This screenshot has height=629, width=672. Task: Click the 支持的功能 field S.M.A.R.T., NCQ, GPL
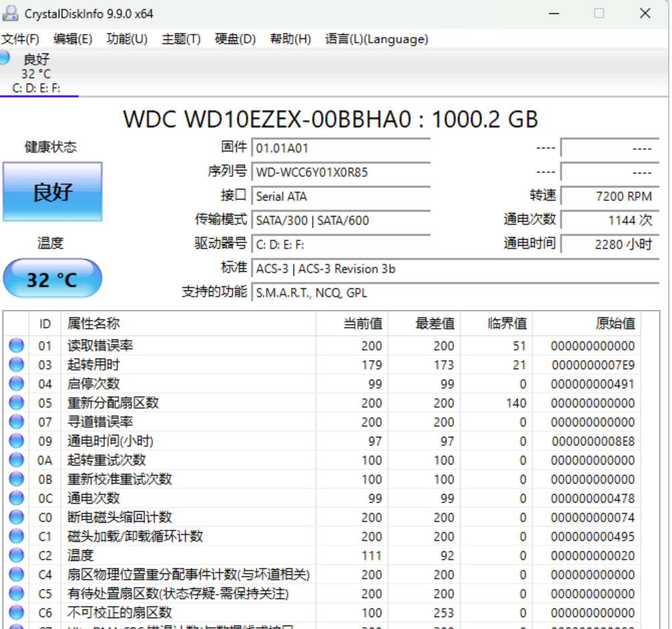click(455, 293)
